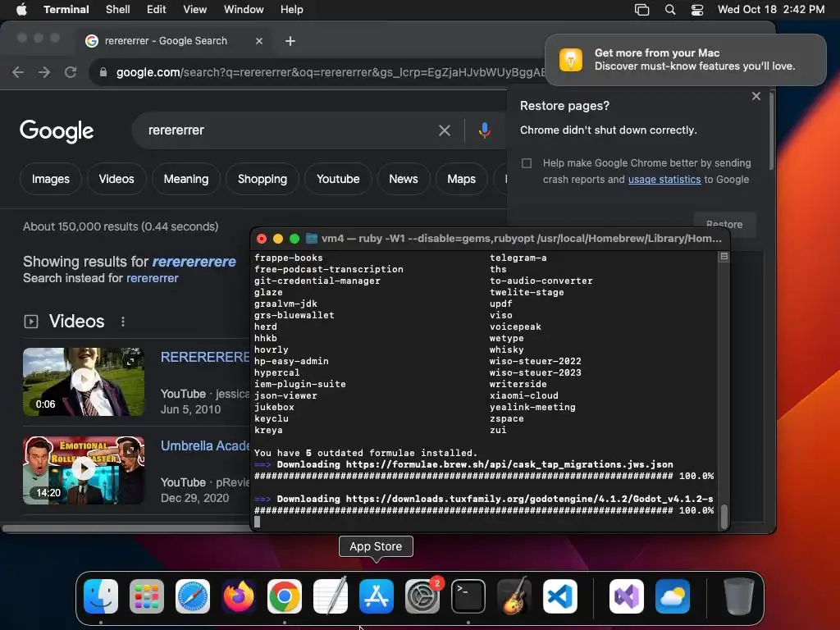Dismiss the Restore pages popup
The image size is (840, 630).
(x=756, y=96)
